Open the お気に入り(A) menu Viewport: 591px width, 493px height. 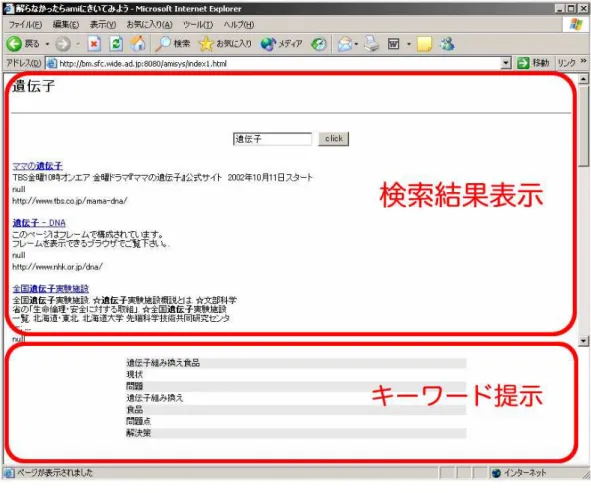coord(149,24)
